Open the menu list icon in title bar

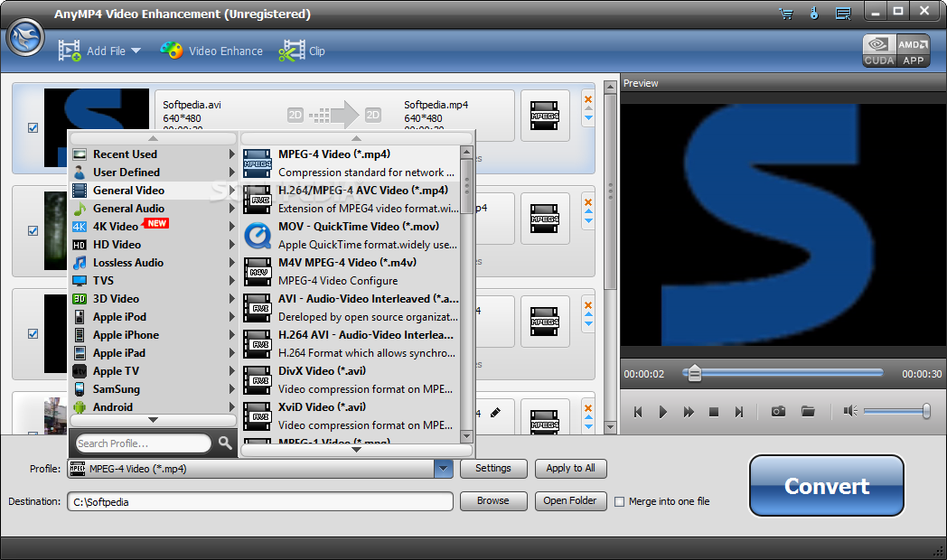tap(843, 14)
